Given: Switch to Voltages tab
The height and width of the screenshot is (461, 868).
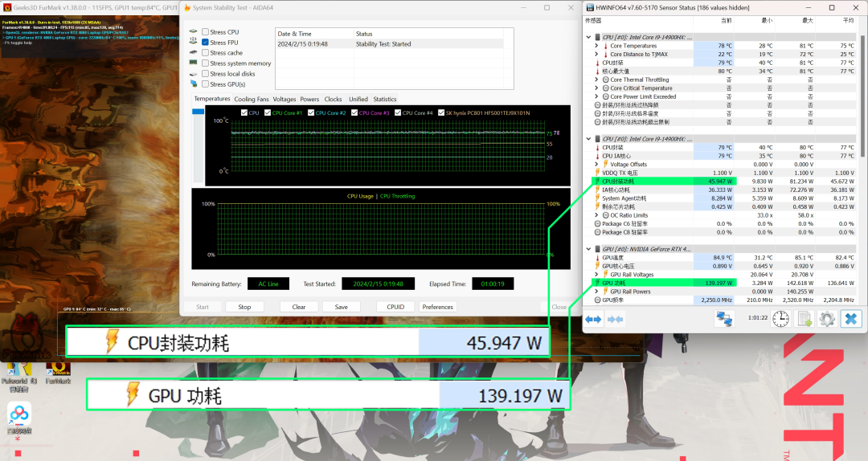Looking at the screenshot, I should coord(285,100).
